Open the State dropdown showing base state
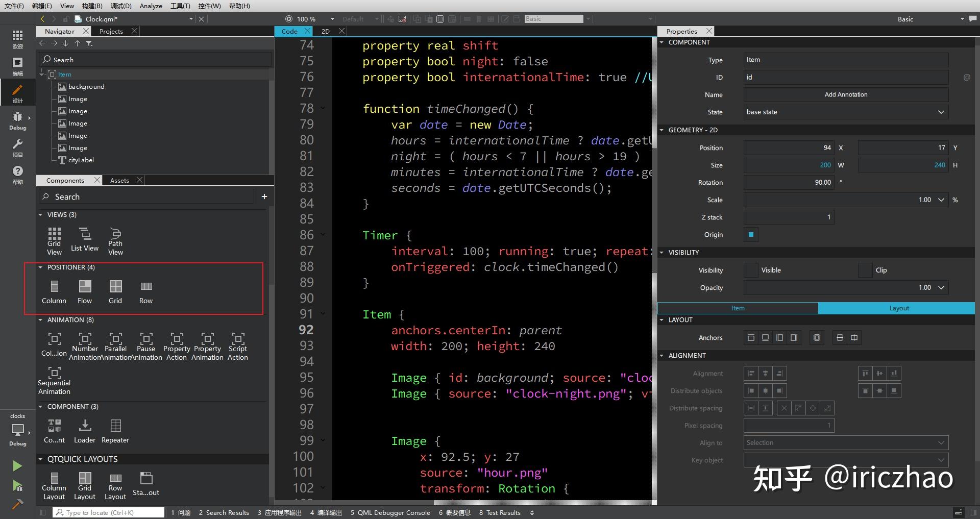The image size is (980, 519). coord(845,112)
